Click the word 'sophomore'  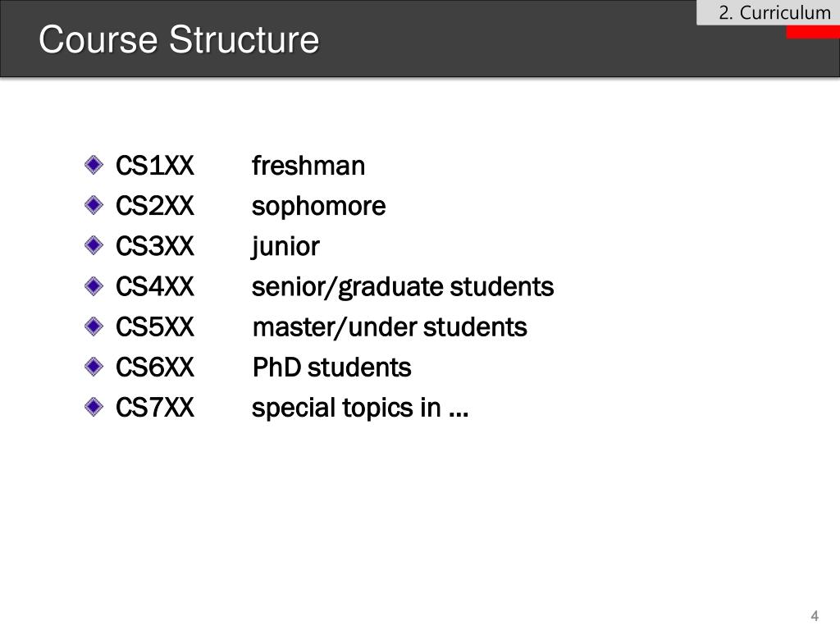click(319, 206)
